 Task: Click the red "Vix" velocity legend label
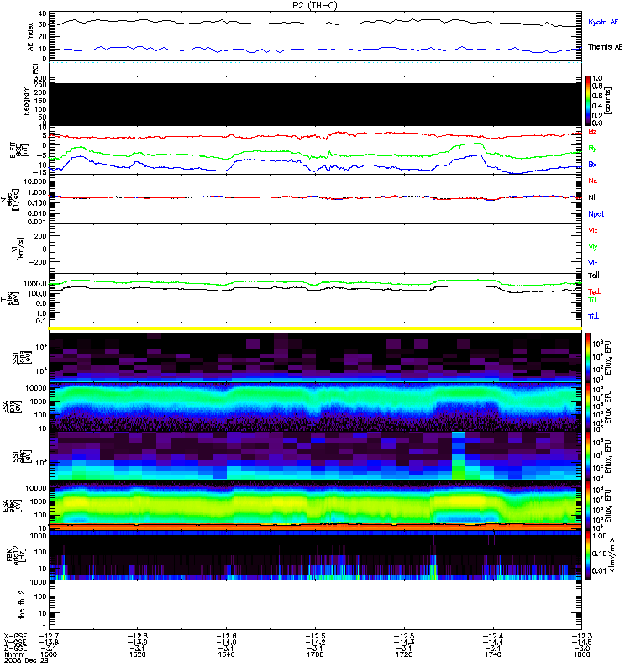point(593,230)
